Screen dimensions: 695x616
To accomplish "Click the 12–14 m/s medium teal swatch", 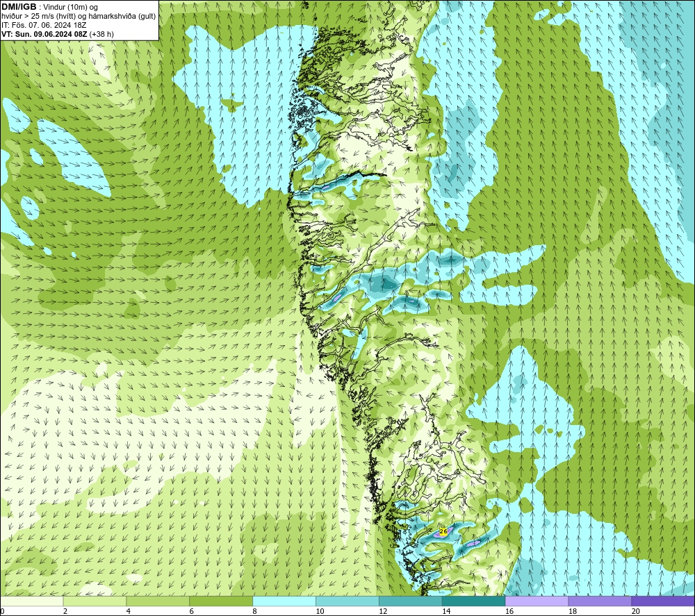I will (x=411, y=601).
